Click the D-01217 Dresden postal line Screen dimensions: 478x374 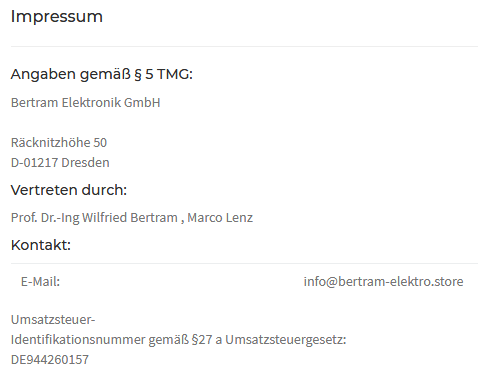(60, 163)
